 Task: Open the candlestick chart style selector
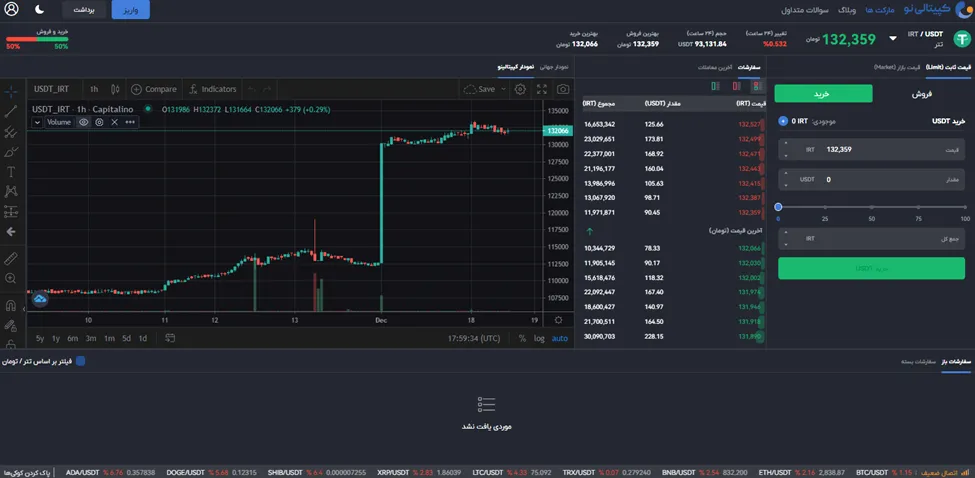pyautogui.click(x=114, y=89)
